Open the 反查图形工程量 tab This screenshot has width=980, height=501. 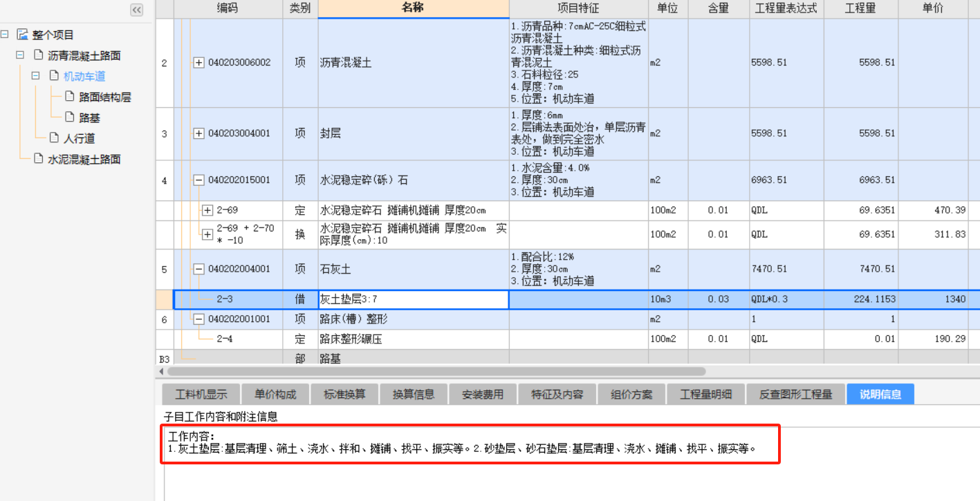click(796, 395)
